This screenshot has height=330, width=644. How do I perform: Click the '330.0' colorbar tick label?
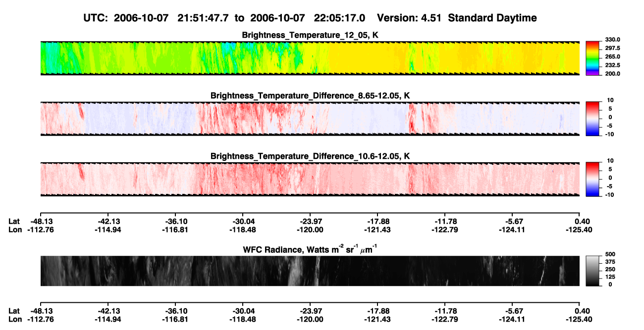(x=613, y=40)
